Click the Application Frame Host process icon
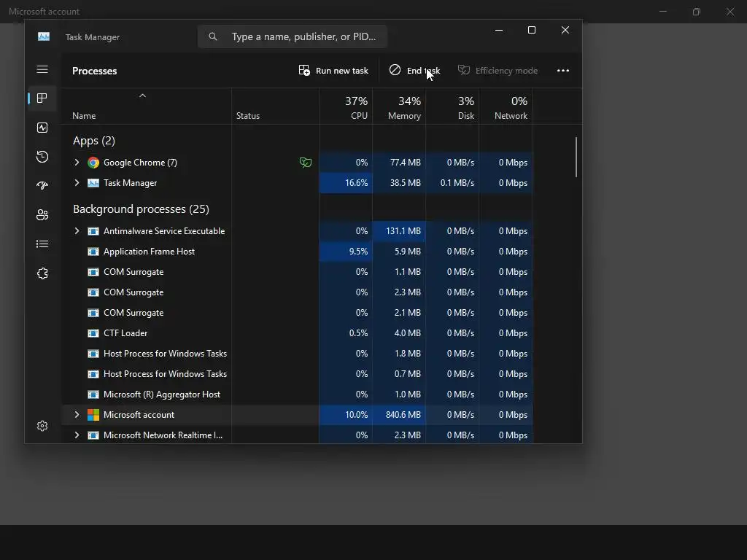 coord(93,252)
